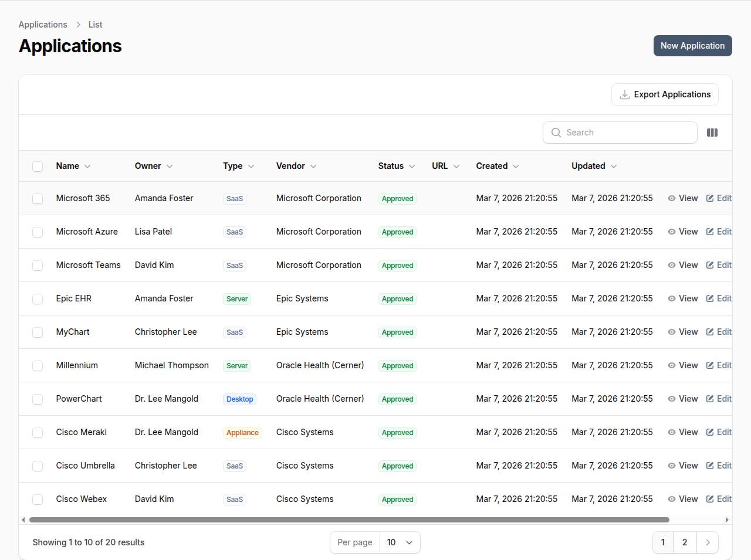Click the Edit pencil icon for Millennium
The height and width of the screenshot is (560, 751).
(710, 365)
